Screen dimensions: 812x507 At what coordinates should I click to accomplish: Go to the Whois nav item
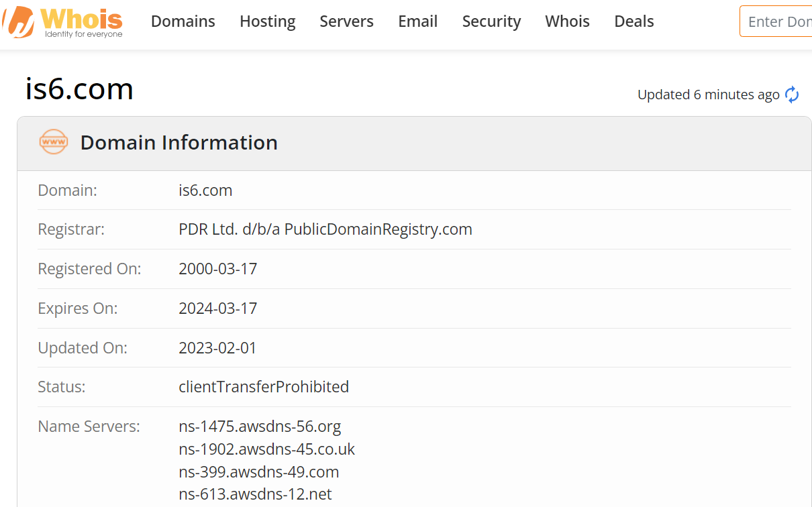[568, 21]
